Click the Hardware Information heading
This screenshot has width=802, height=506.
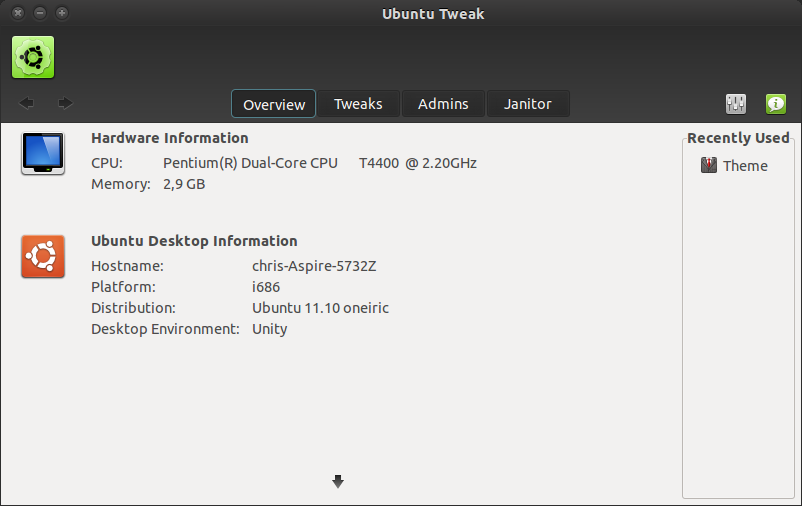pyautogui.click(x=170, y=138)
